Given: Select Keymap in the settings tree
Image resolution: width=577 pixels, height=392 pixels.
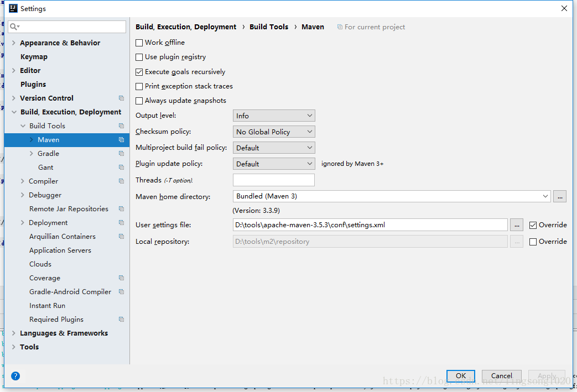Looking at the screenshot, I should coord(34,56).
